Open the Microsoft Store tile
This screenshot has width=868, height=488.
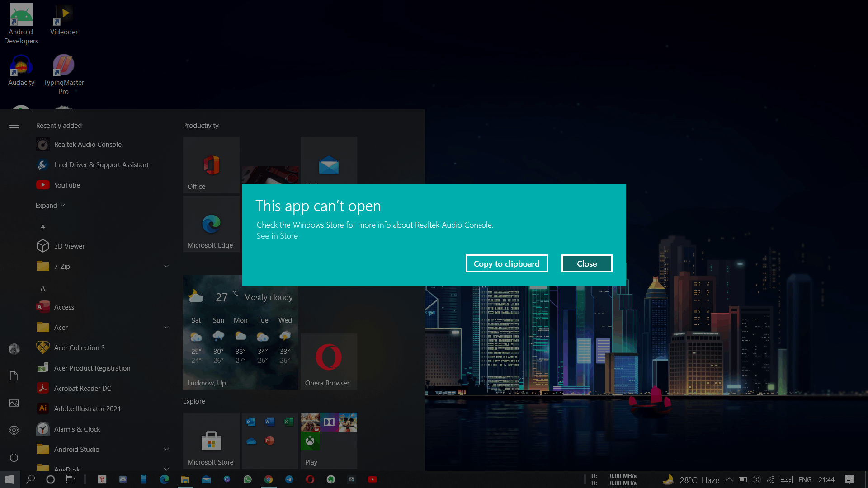pos(211,441)
